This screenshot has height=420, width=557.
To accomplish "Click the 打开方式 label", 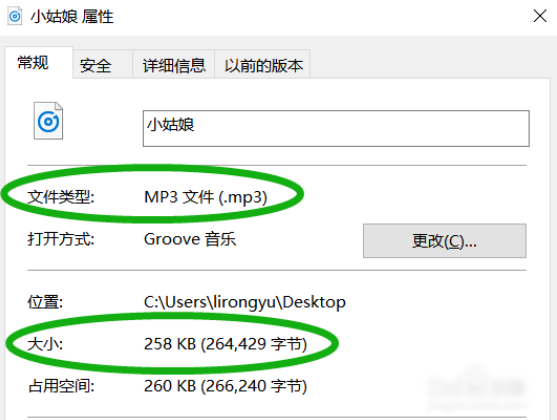I will [x=61, y=239].
